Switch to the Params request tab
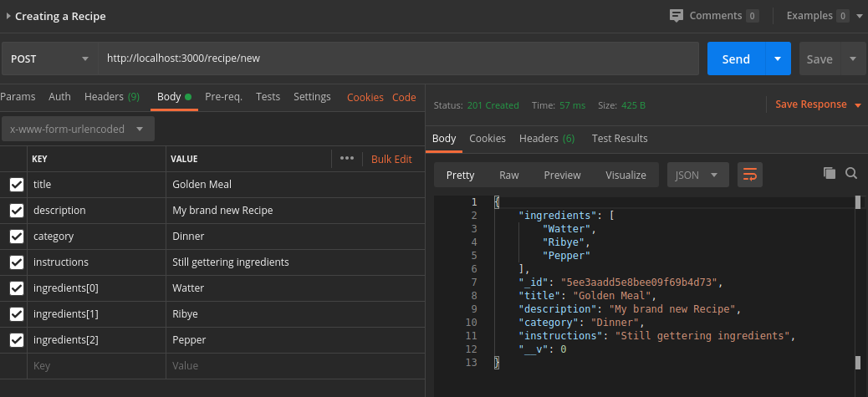This screenshot has height=397, width=868. [x=18, y=97]
